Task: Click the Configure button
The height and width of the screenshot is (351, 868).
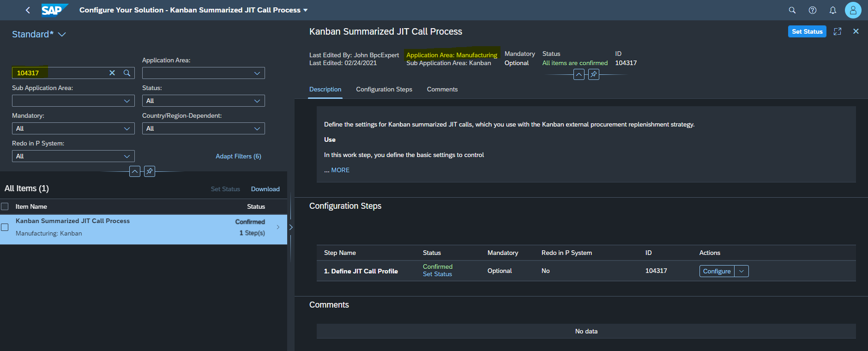Action: (x=717, y=271)
